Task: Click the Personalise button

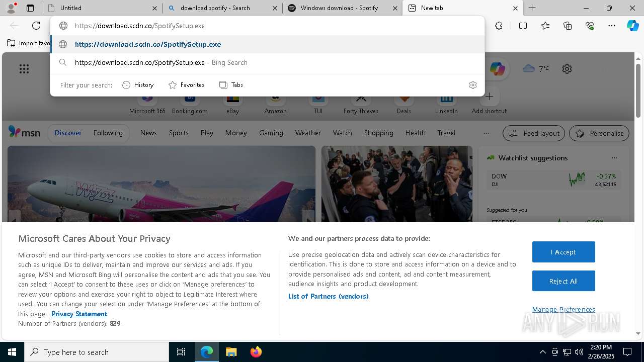Action: click(599, 133)
